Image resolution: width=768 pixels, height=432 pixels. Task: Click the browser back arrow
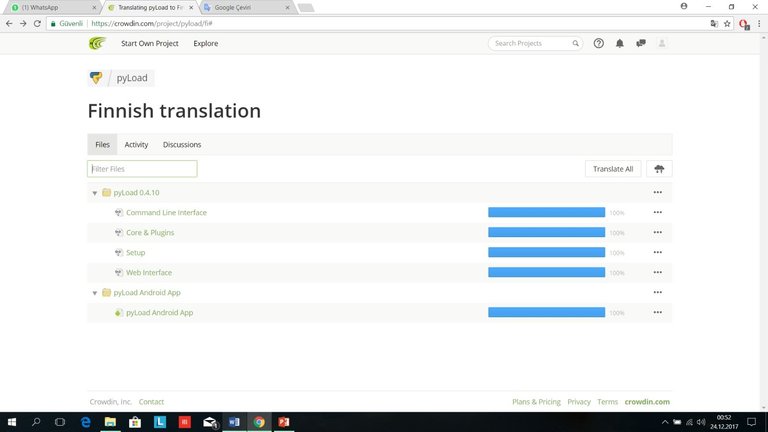(x=9, y=23)
